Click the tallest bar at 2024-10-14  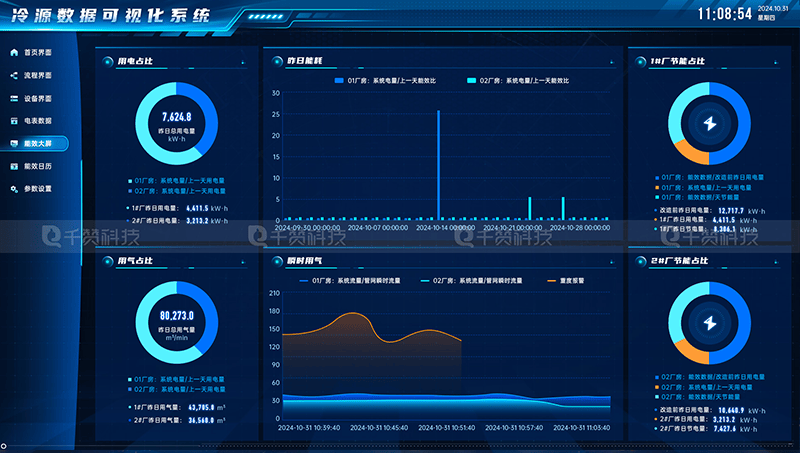[438, 165]
